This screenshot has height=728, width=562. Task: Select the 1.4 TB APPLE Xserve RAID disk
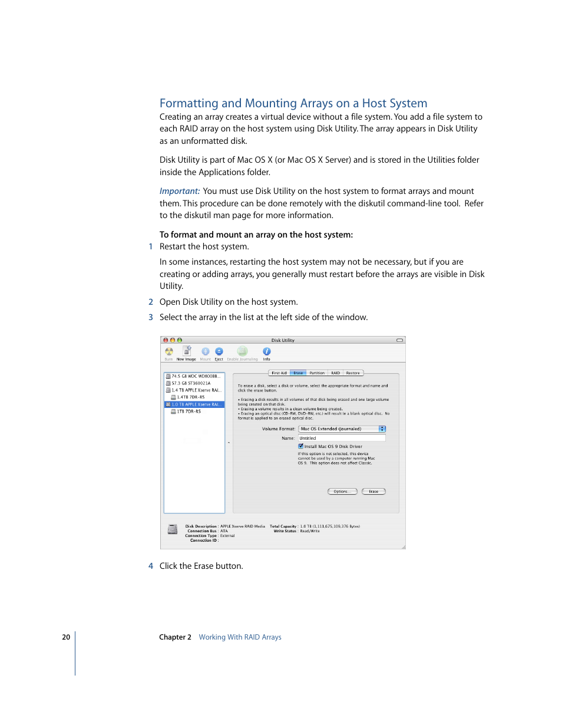coord(194,390)
